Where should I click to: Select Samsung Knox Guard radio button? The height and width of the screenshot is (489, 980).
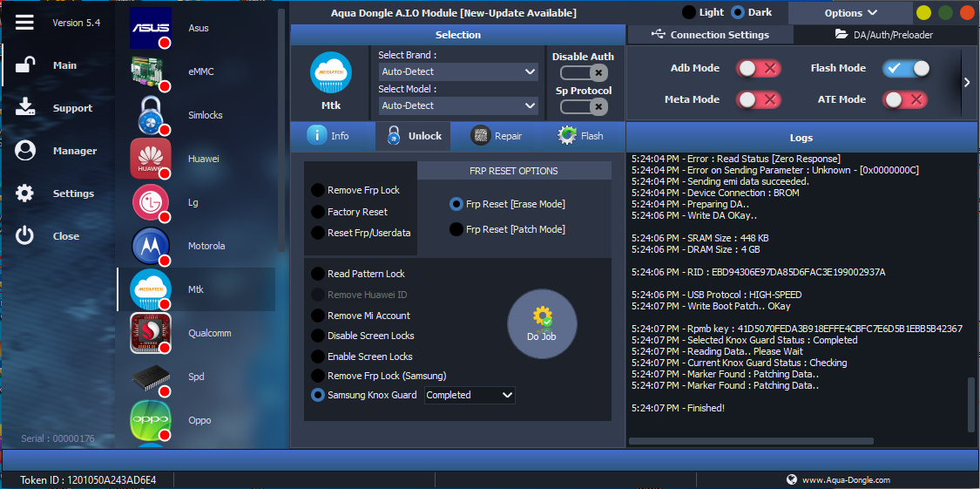(x=317, y=395)
